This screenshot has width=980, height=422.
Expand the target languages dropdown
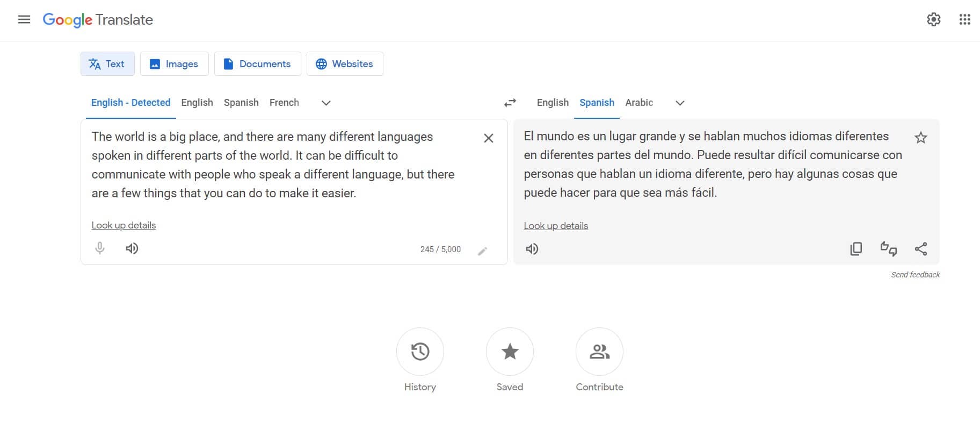[x=680, y=103]
